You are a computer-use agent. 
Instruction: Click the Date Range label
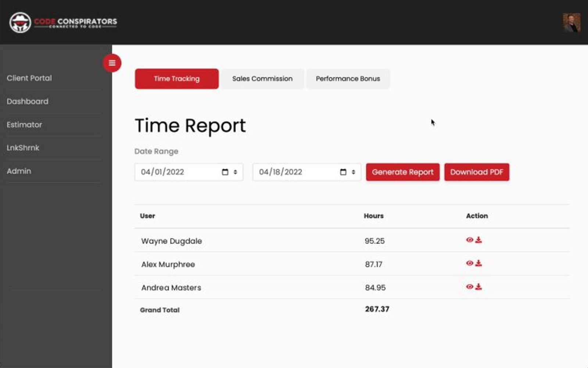157,151
